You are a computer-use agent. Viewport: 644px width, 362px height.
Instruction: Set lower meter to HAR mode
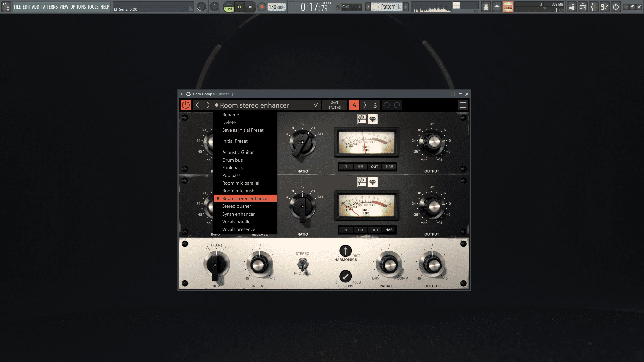[x=389, y=230]
